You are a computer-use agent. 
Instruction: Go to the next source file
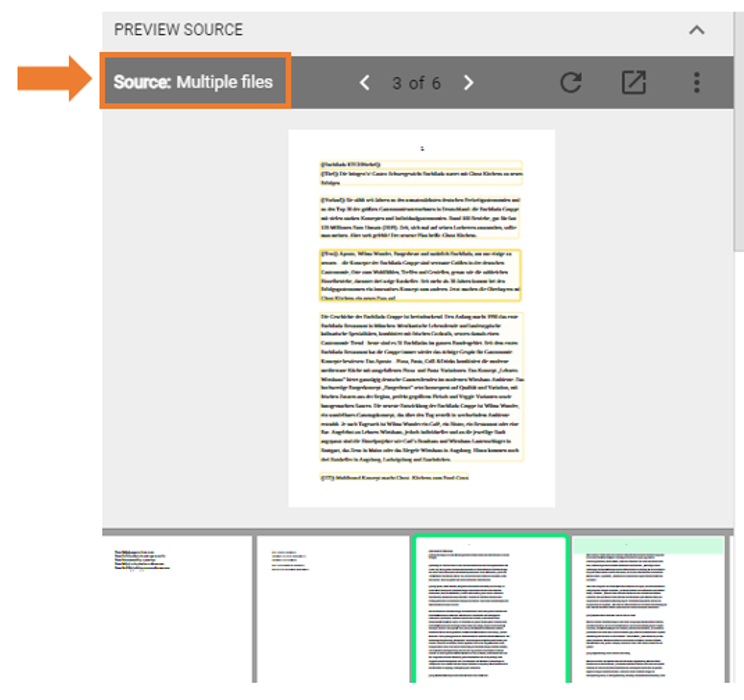point(468,82)
